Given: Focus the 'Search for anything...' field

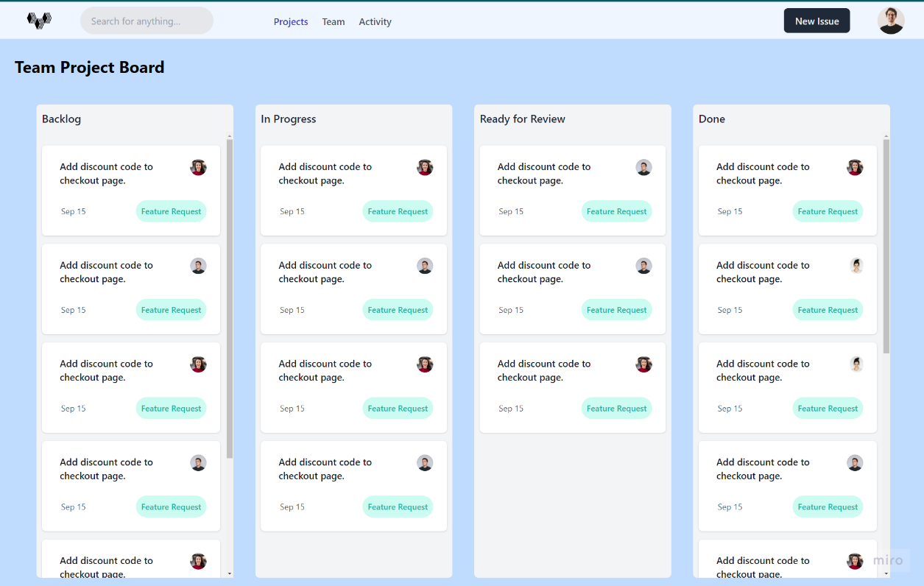Looking at the screenshot, I should click(147, 21).
